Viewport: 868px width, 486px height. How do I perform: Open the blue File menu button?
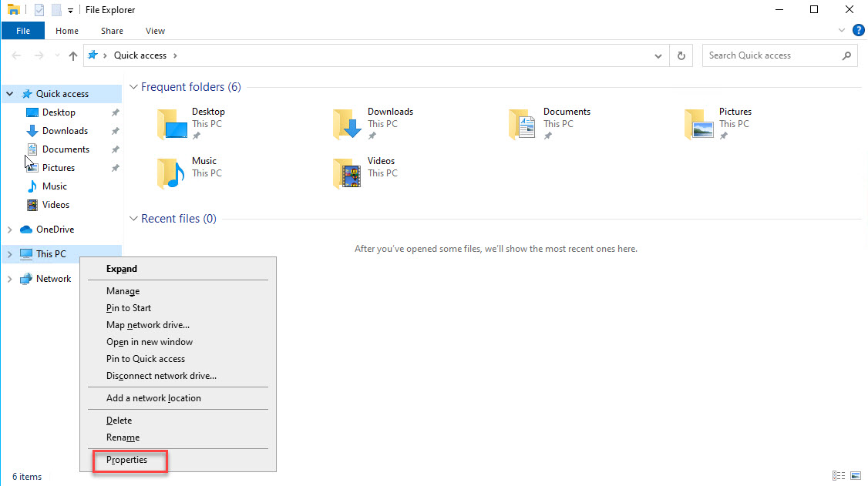point(23,31)
